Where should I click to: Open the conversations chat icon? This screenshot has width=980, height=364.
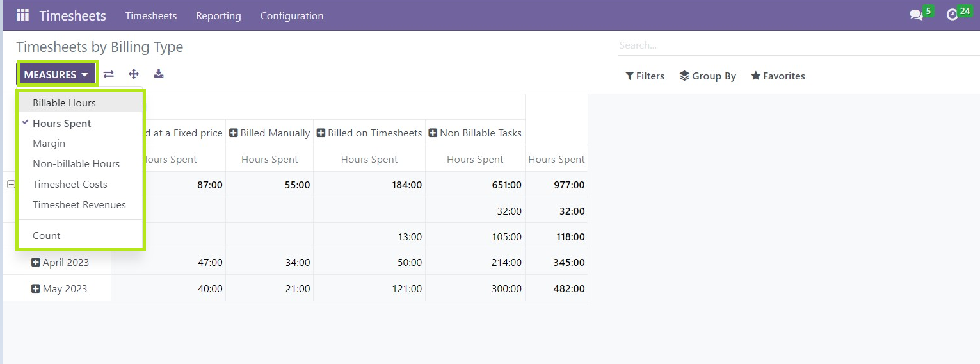click(916, 15)
